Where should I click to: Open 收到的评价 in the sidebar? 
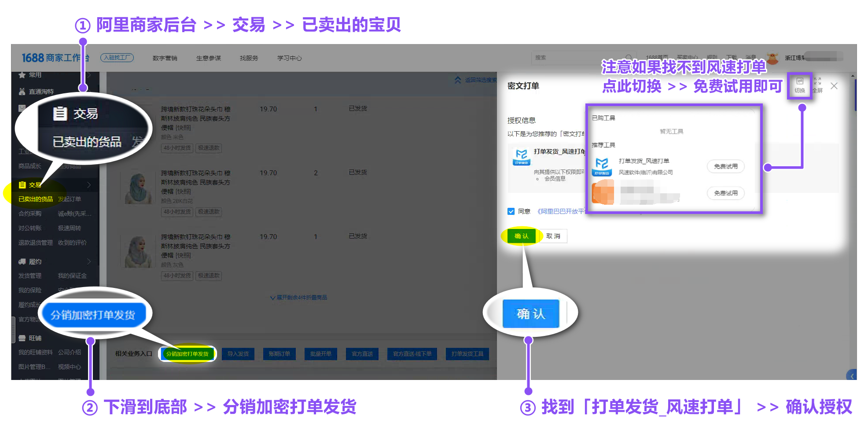pyautogui.click(x=72, y=243)
